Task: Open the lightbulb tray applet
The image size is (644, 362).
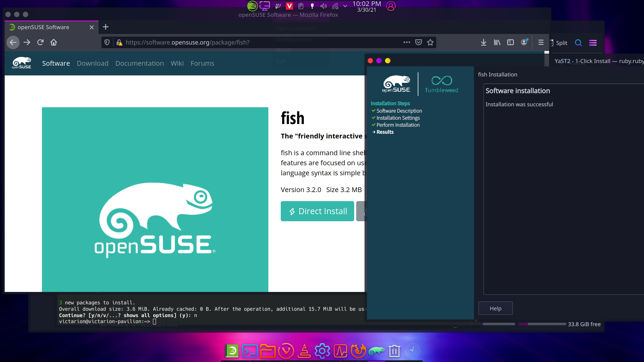Action: [x=312, y=6]
